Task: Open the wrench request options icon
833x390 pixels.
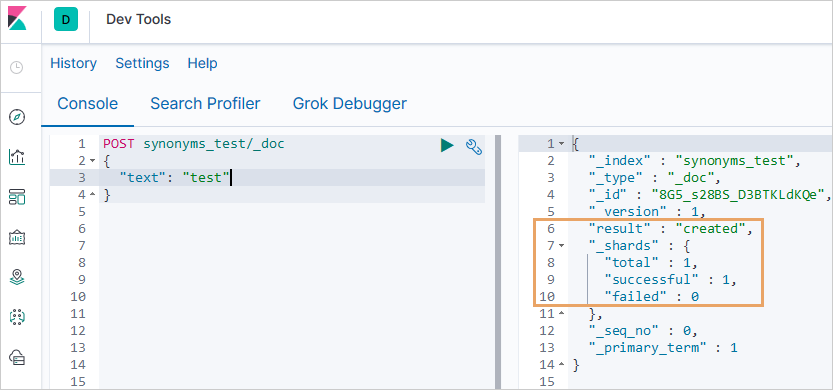Action: 473,146
